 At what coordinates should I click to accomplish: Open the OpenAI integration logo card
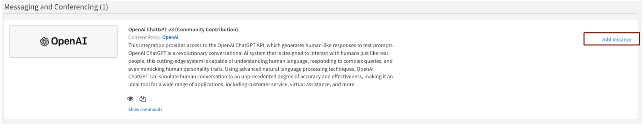click(64, 41)
